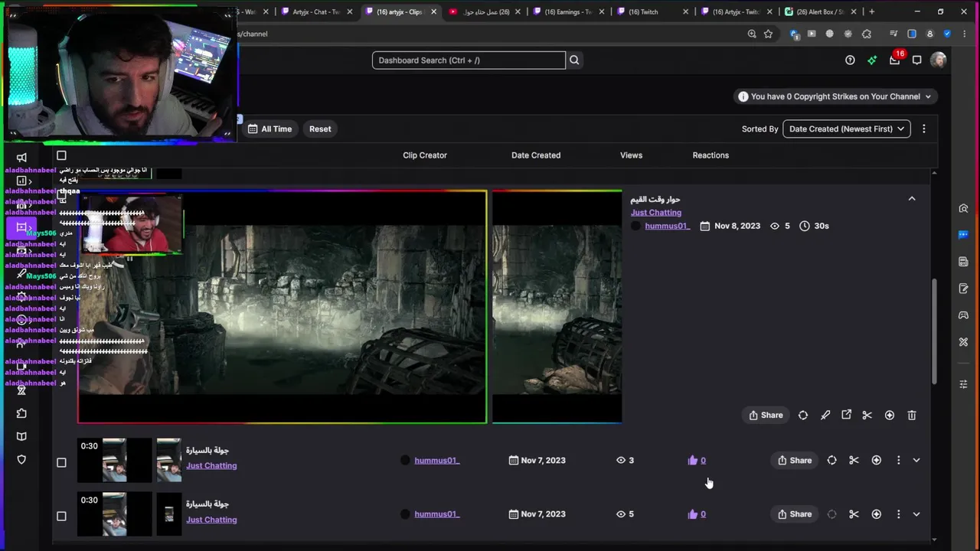Click circular arrows icon on 3-views clip row
This screenshot has width=980, height=551.
pos(832,460)
